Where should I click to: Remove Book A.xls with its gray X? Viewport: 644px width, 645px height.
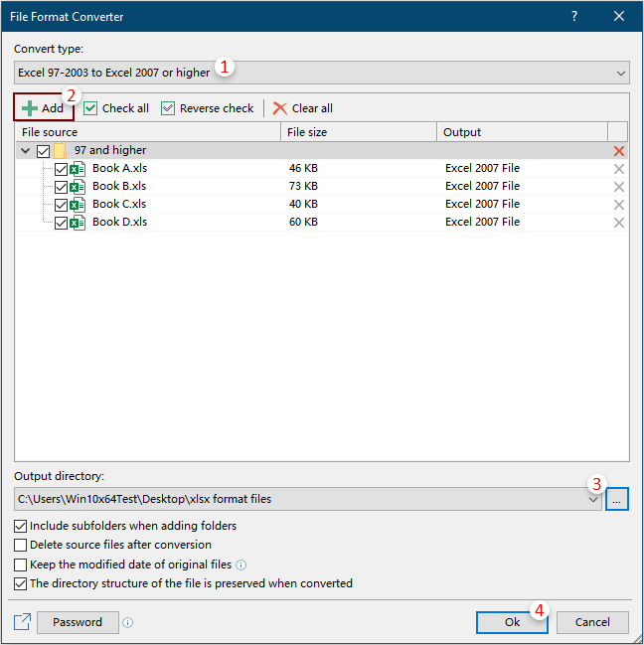pyautogui.click(x=619, y=169)
